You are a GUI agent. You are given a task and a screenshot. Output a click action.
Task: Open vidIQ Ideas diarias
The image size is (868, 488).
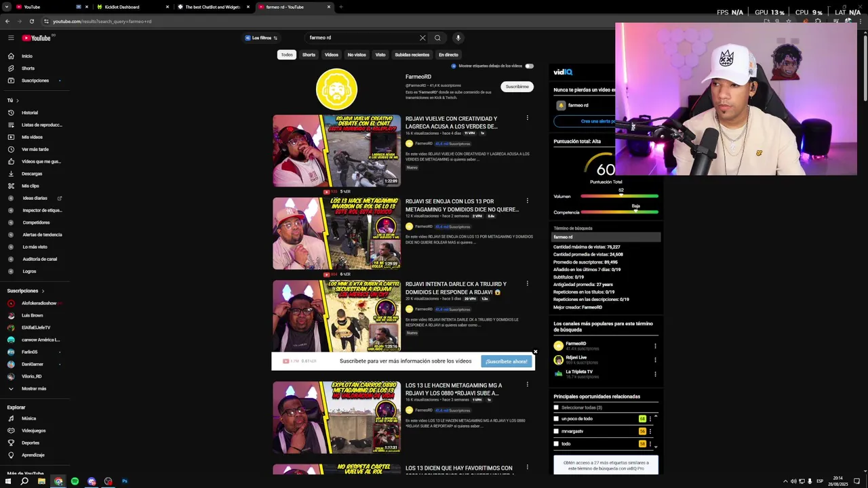(35, 198)
